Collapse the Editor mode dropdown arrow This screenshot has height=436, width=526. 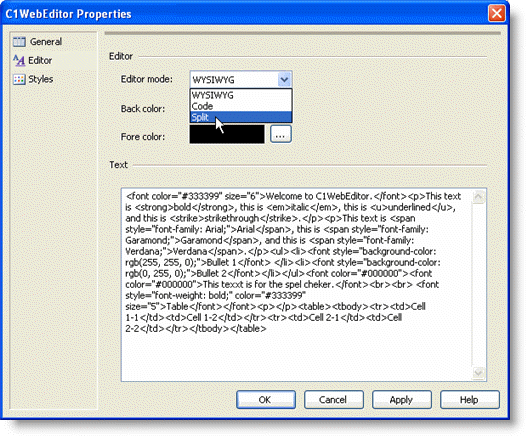(x=284, y=80)
